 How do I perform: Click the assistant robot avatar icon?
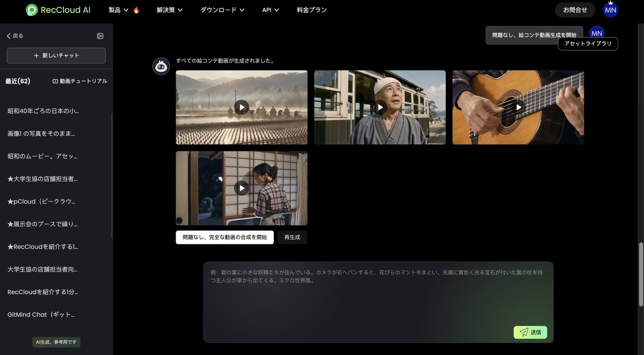[x=161, y=66]
